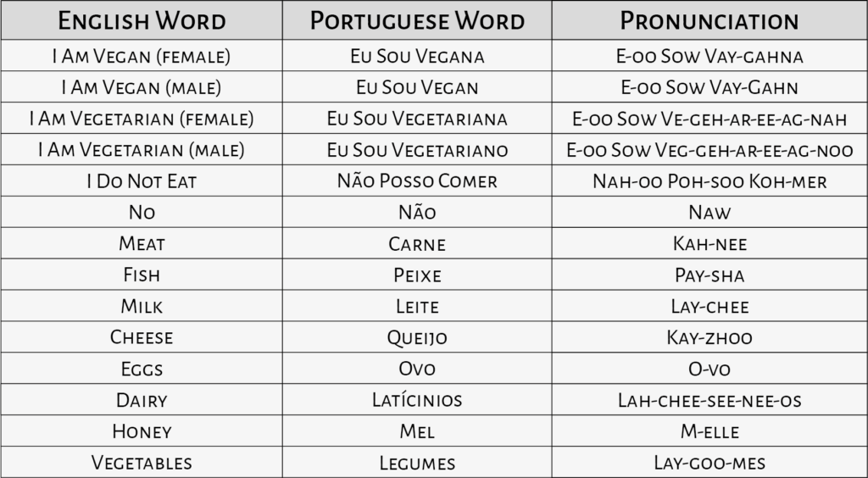The image size is (868, 478).
Task: Select the 'Não Posso Comer' cell
Action: pyautogui.click(x=417, y=181)
